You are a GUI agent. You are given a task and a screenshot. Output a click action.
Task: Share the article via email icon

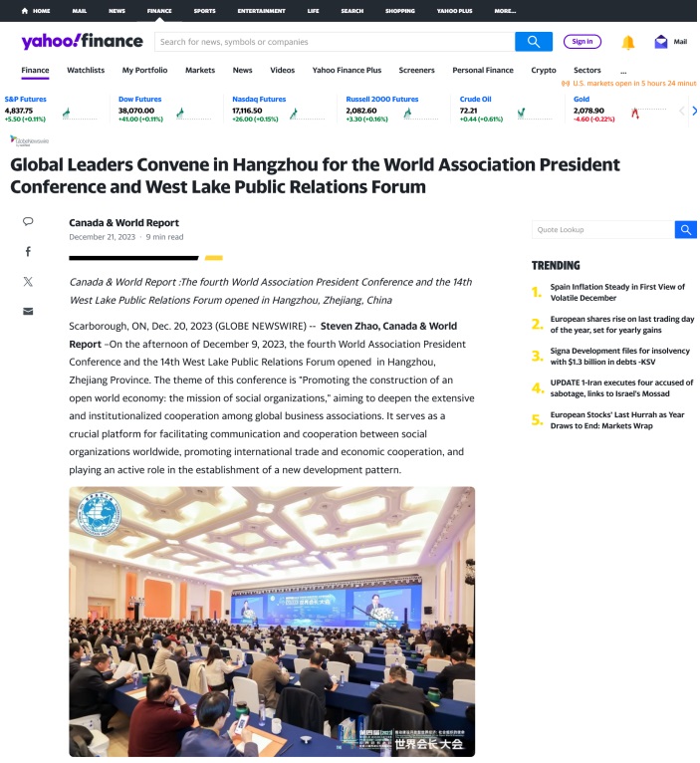click(28, 311)
